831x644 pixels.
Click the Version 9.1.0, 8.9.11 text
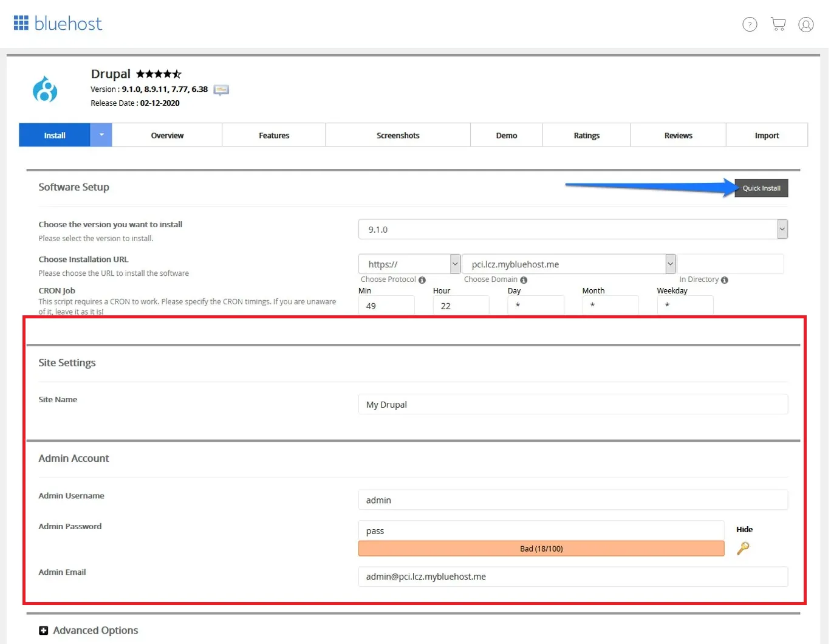click(x=149, y=89)
